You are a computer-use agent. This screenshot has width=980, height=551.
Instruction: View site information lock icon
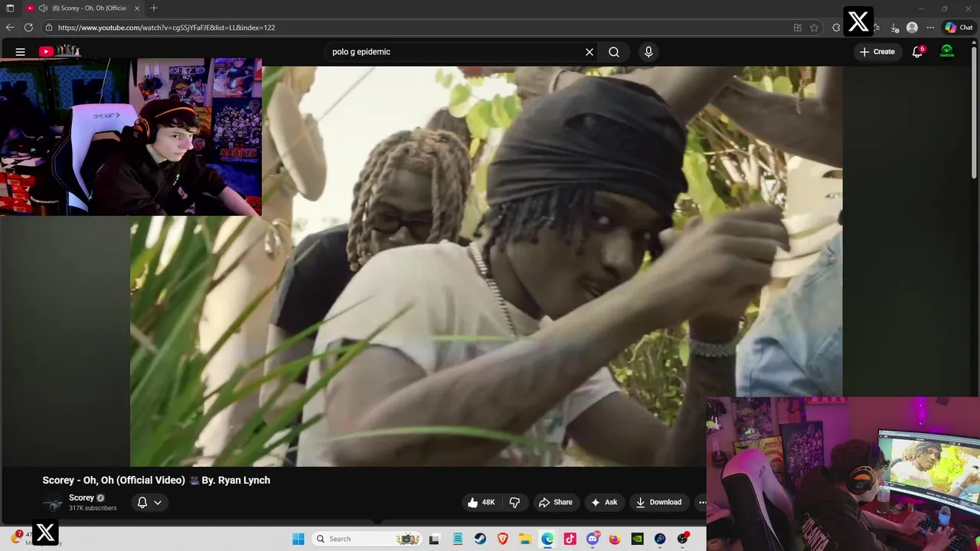pyautogui.click(x=49, y=28)
